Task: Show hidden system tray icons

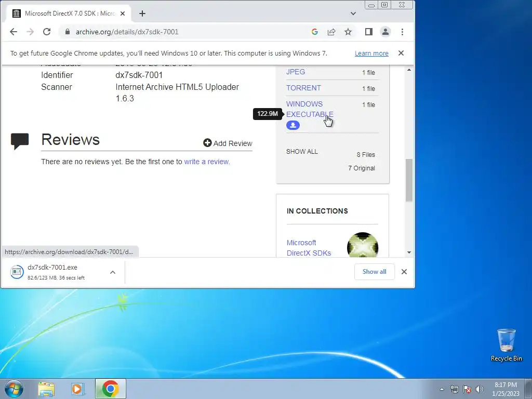Action: (x=442, y=389)
